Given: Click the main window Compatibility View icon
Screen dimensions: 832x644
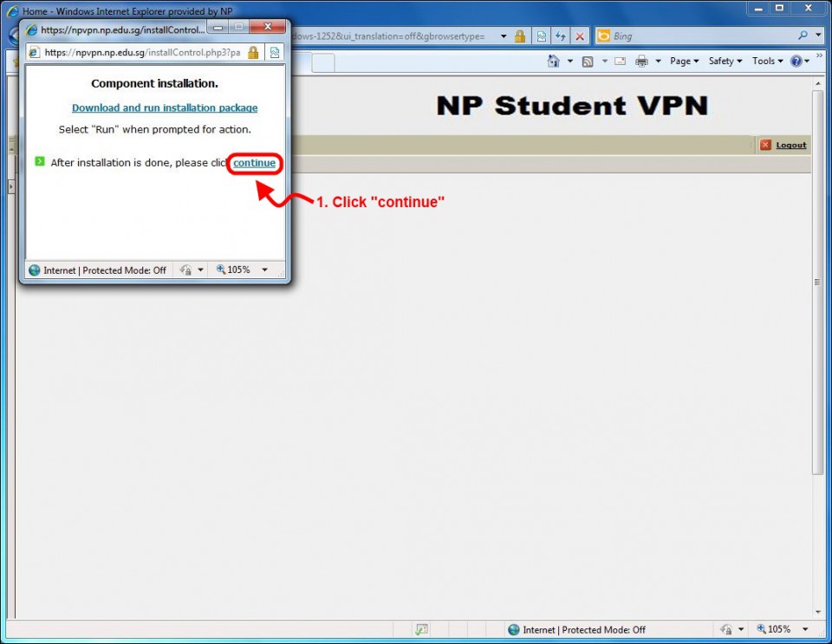Looking at the screenshot, I should coord(541,36).
